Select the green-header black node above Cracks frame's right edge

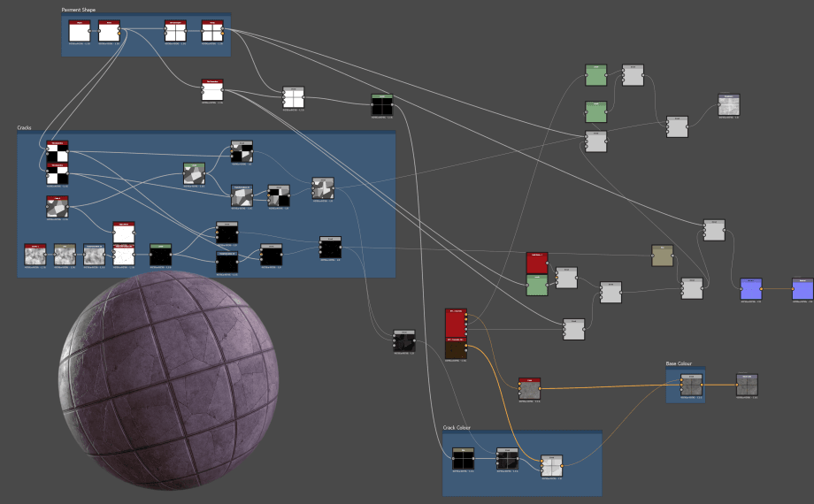pos(382,105)
